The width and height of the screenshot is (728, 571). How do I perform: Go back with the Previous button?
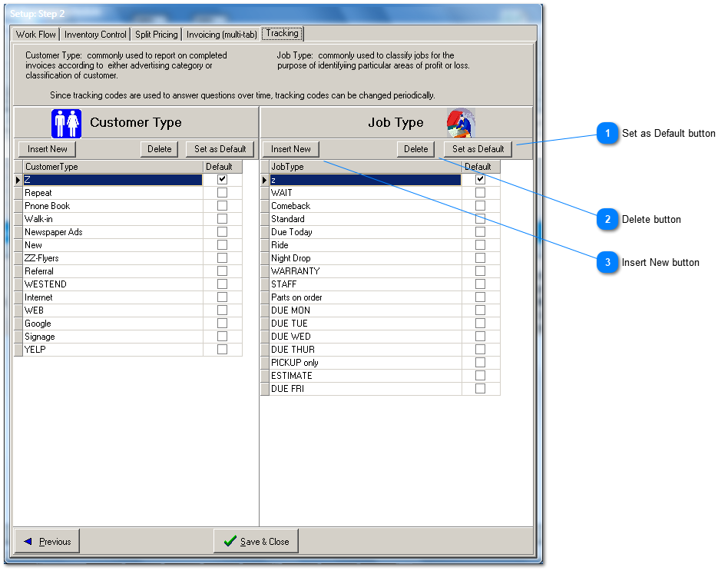pos(48,542)
